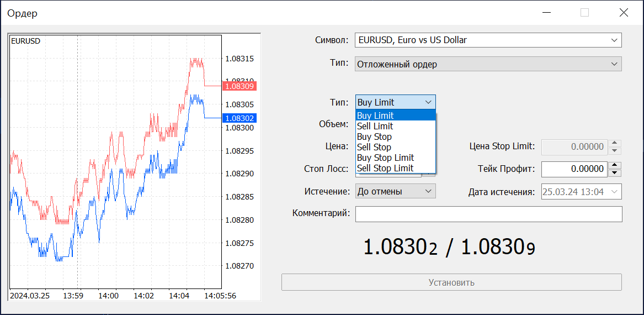644x315 pixels.
Task: Increase Тейк Профит with up arrow
Action: pyautogui.click(x=614, y=165)
